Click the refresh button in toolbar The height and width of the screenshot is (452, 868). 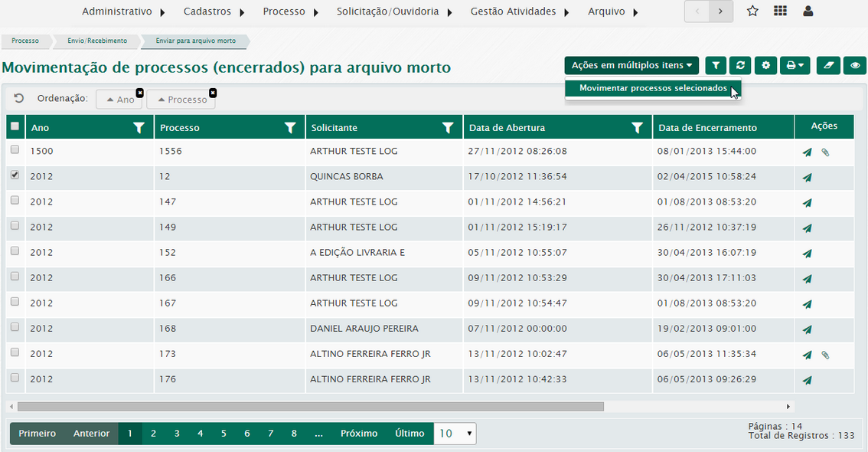coord(739,66)
